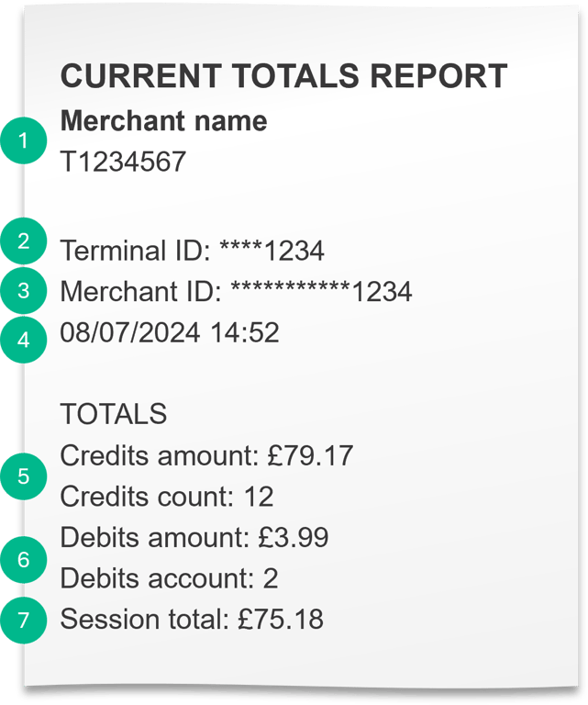This screenshot has width=588, height=705.
Task: Click the Terminal ID line
Action: pyautogui.click(x=193, y=250)
